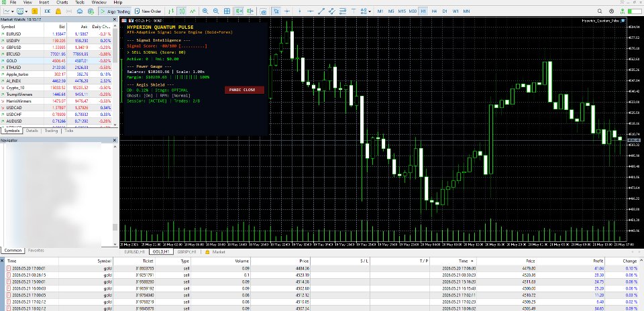Open the profiles dropdown arrow
Screen dimensions: 644x311
pos(26,11)
